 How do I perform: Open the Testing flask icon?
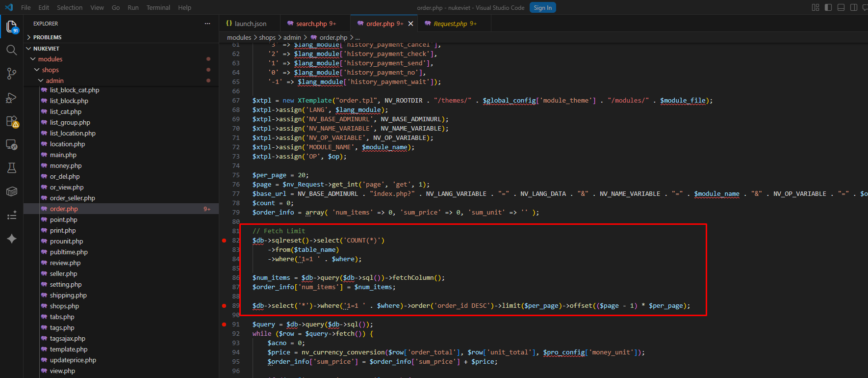point(12,168)
